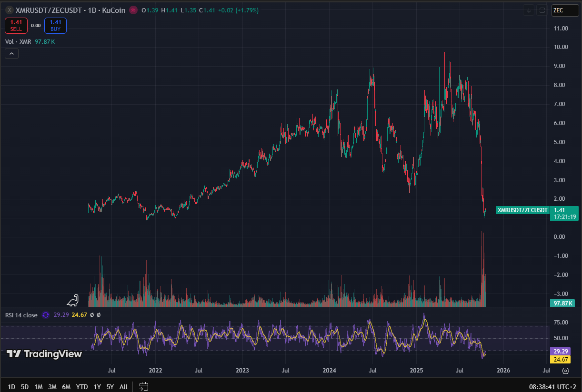The height and width of the screenshot is (392, 582).
Task: Collapse the indicator legend with the chevron button
Action: tap(12, 54)
